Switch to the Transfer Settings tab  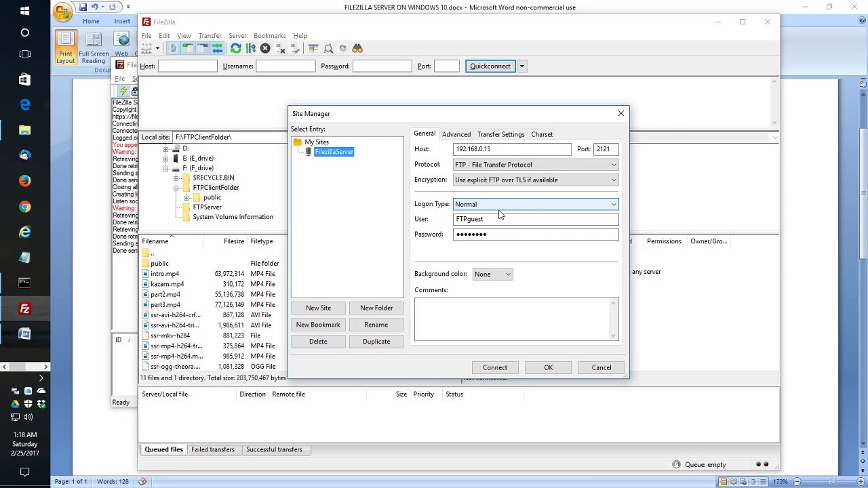pyautogui.click(x=501, y=134)
